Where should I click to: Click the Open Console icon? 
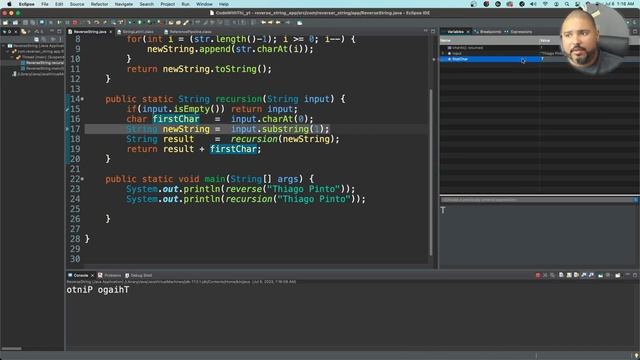(x=618, y=276)
